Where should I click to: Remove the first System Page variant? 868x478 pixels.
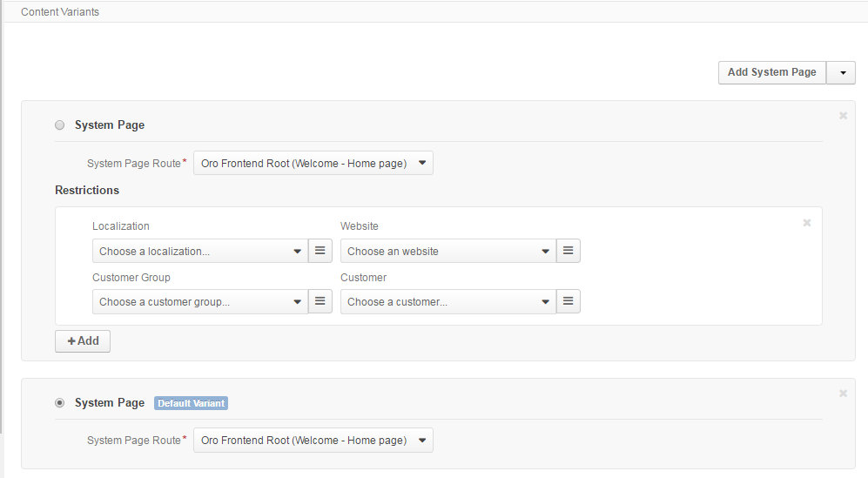tap(843, 116)
